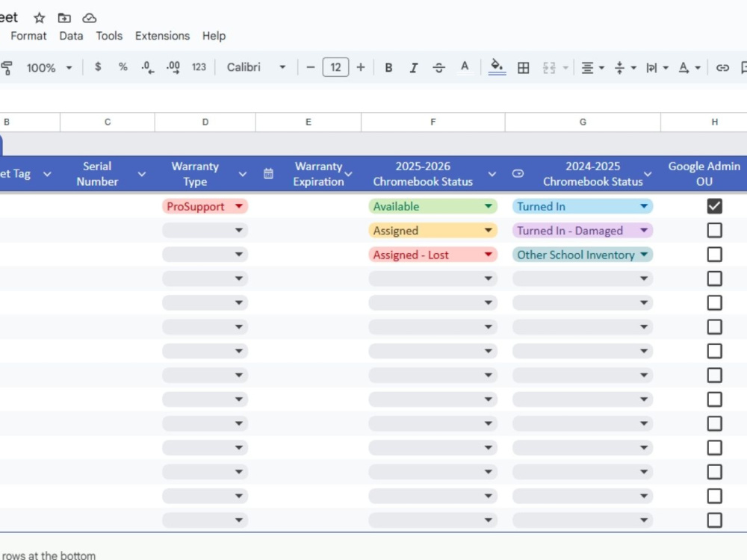Image resolution: width=747 pixels, height=560 pixels.
Task: Format cells as percent
Action: pos(123,67)
